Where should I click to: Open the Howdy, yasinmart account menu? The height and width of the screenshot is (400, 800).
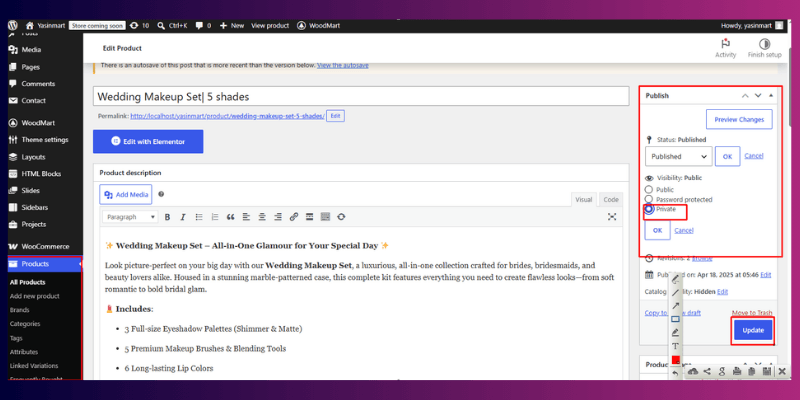tap(751, 26)
